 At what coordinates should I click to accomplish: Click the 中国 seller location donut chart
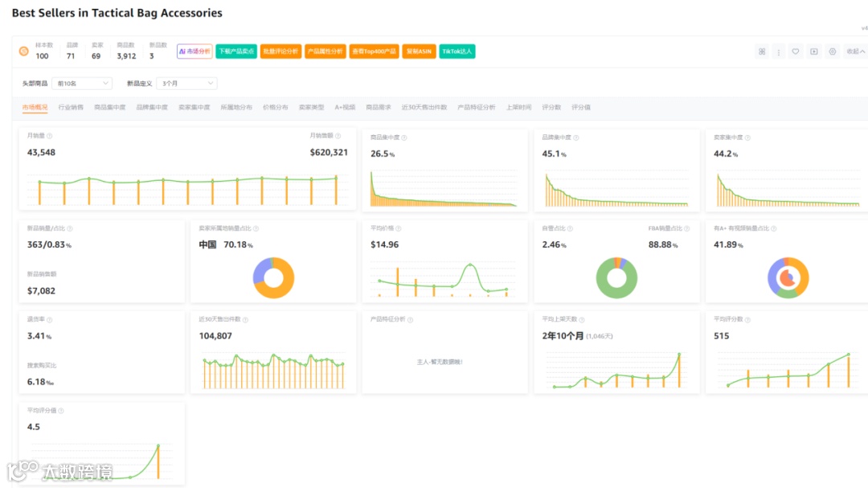(273, 278)
